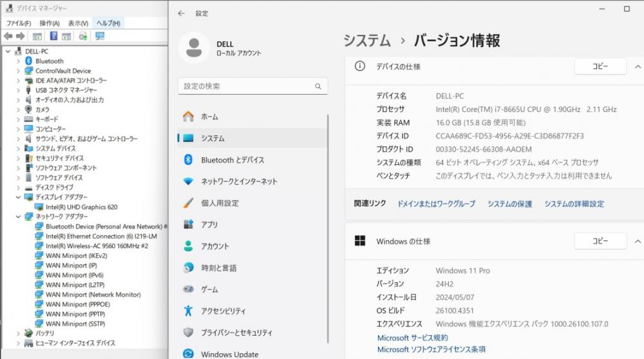Select WAN Miniport (PPPOE) adapter
The width and height of the screenshot is (644, 359).
click(78, 304)
